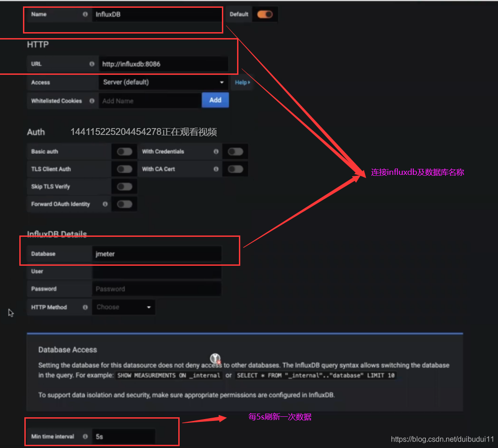Click the Password label
Viewport: 498px width, 448px height.
coord(44,289)
